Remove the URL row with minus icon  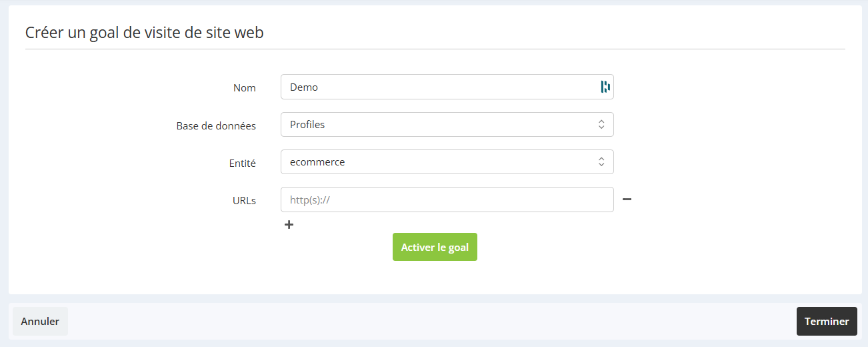click(627, 199)
